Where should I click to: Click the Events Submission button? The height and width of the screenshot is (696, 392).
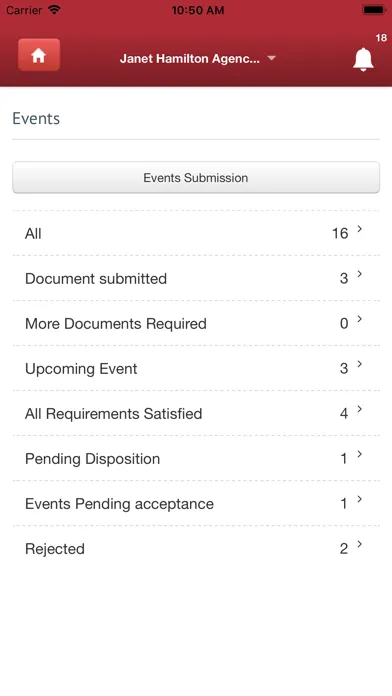tap(196, 178)
